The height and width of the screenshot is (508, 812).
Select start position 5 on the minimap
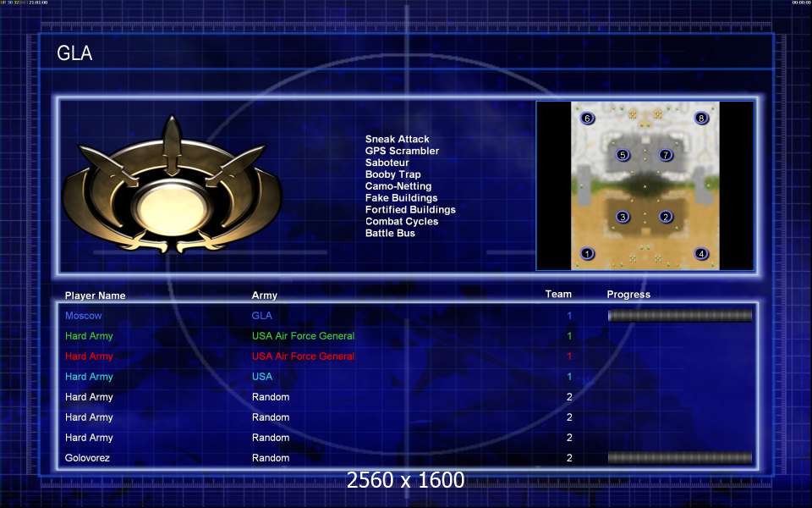[x=623, y=154]
